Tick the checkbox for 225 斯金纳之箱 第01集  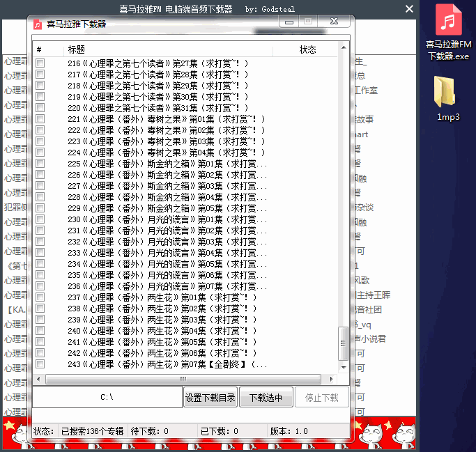40,164
